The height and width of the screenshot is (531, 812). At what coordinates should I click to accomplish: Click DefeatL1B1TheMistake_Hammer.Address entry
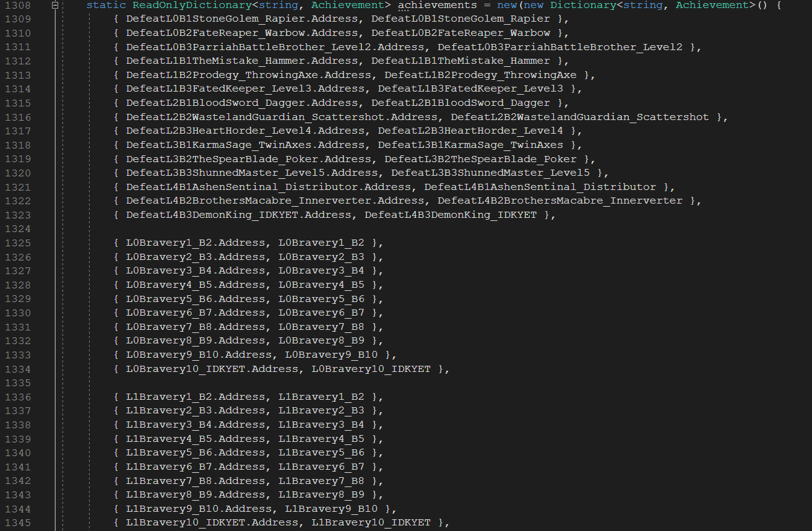242,61
